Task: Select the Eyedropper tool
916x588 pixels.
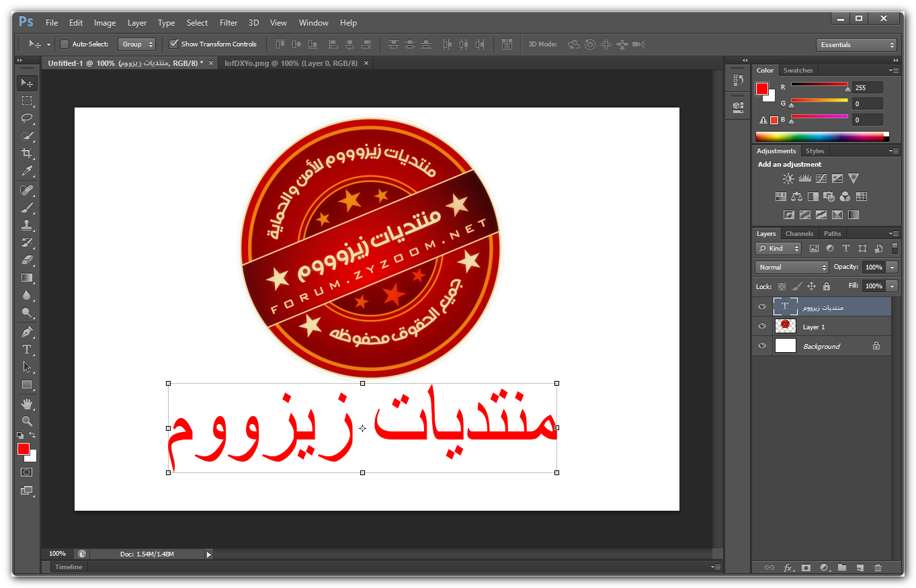Action: (27, 171)
